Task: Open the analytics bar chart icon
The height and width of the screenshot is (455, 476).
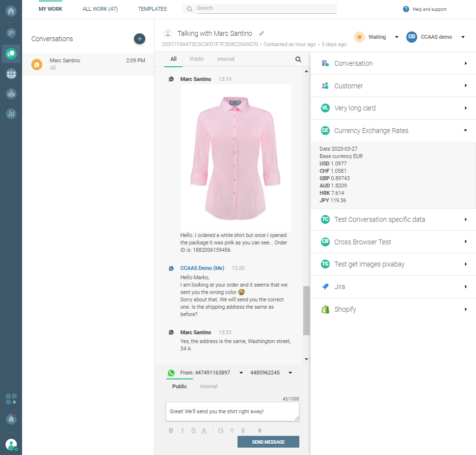Action: click(11, 113)
